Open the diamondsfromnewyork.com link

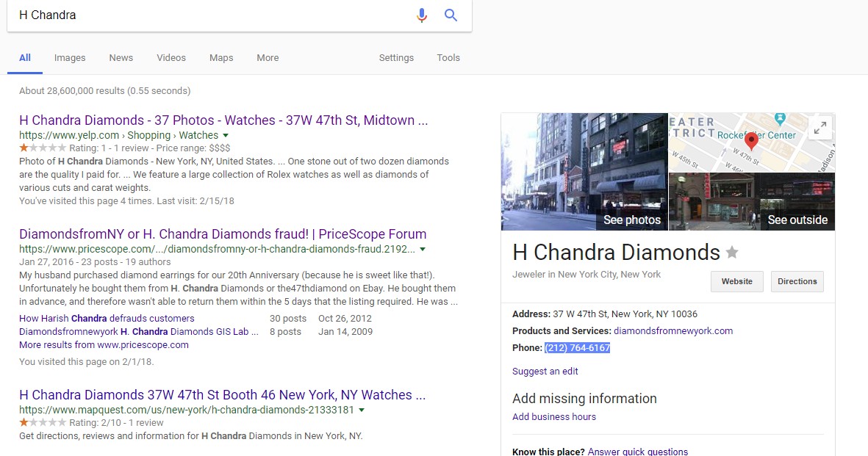(x=673, y=331)
